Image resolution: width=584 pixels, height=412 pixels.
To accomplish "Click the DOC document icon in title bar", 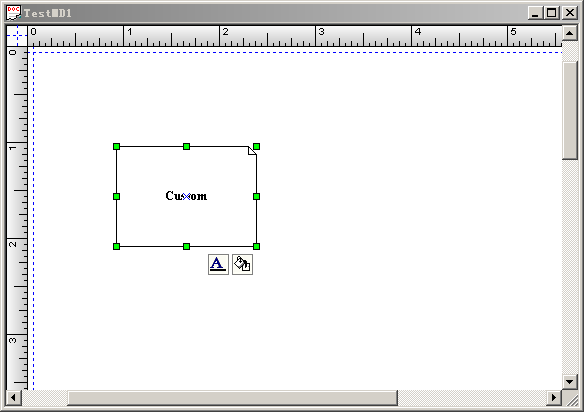I will coord(14,13).
